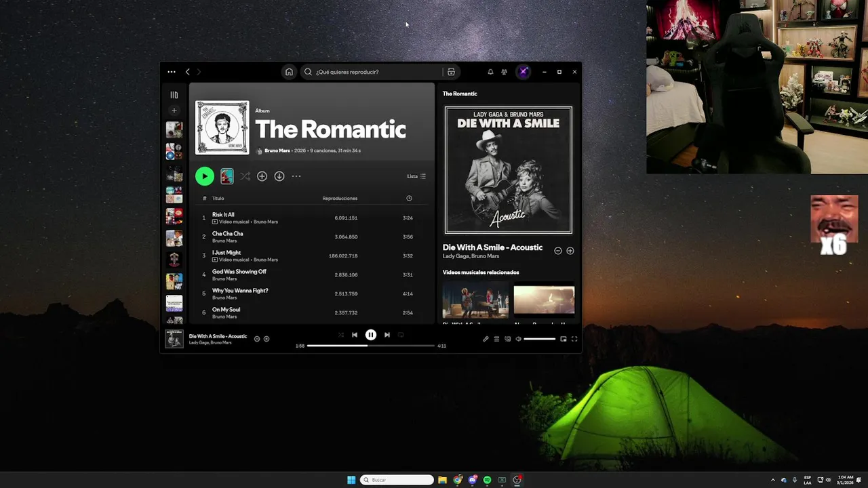Save The Romantic album to library
The width and height of the screenshot is (868, 488).
click(262, 176)
